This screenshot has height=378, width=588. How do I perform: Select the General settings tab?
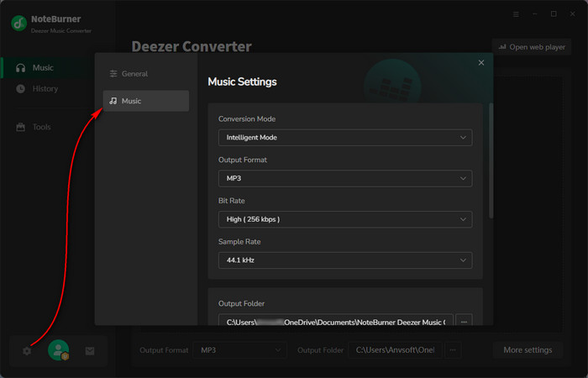[x=146, y=74]
